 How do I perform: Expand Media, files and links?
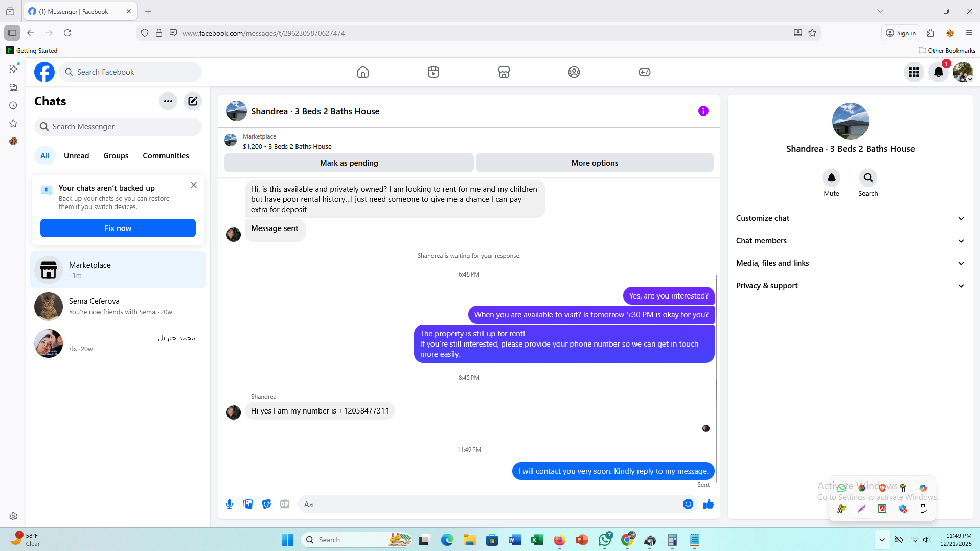pos(851,263)
